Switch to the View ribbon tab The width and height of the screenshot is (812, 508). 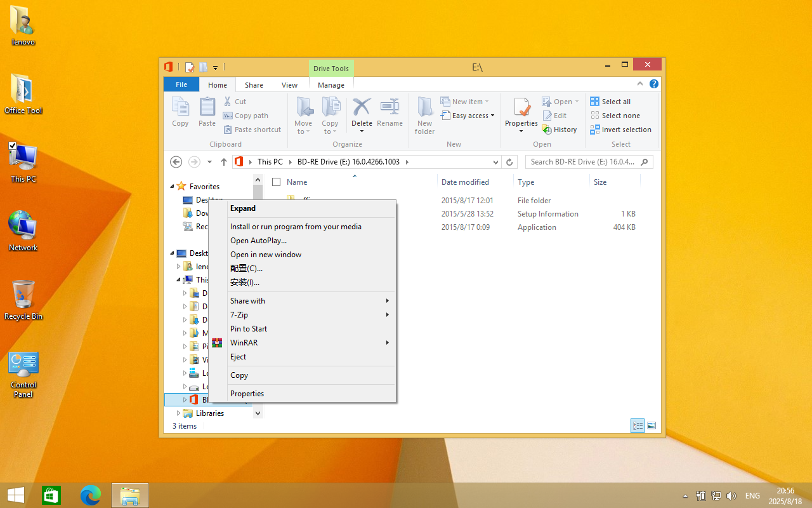(x=289, y=85)
